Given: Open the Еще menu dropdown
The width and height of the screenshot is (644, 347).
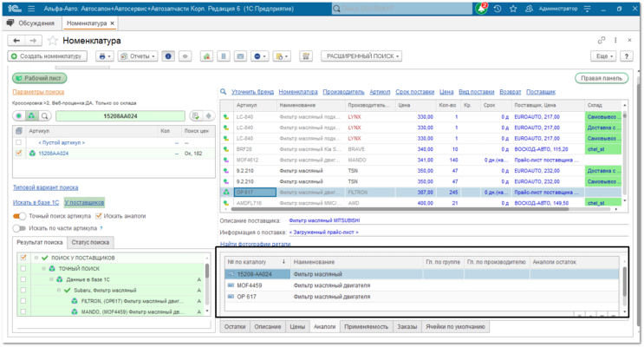Looking at the screenshot, I should click(x=604, y=56).
